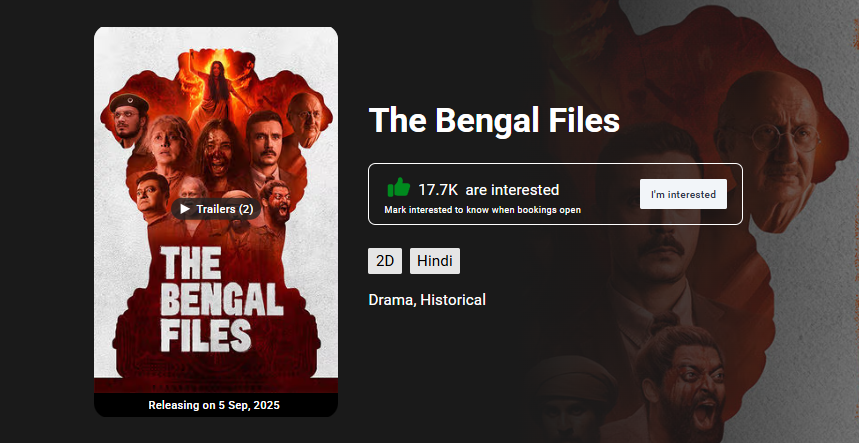Click the man in military cap on poster
This screenshot has height=443, width=859.
[125, 120]
